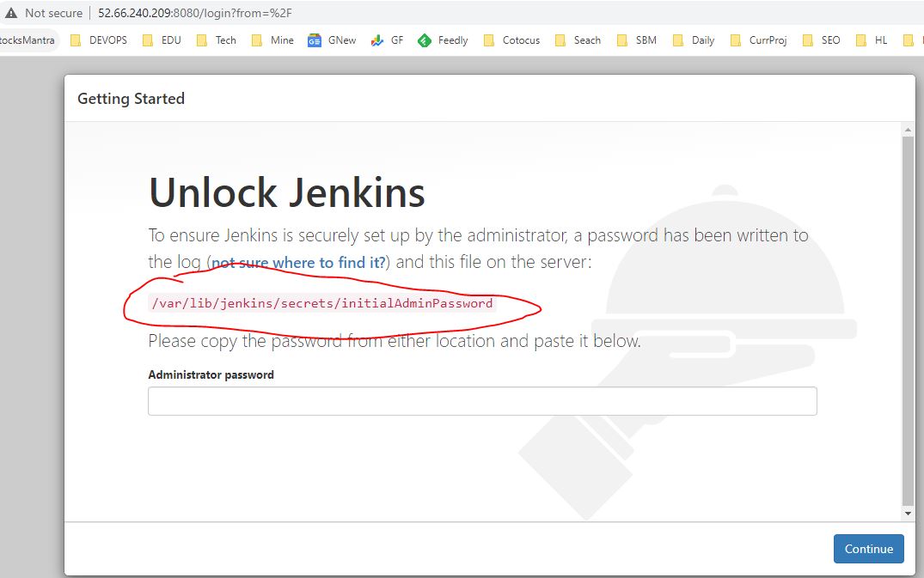Image resolution: width=924 pixels, height=578 pixels.
Task: Open the Feedly bookmark
Action: [443, 40]
